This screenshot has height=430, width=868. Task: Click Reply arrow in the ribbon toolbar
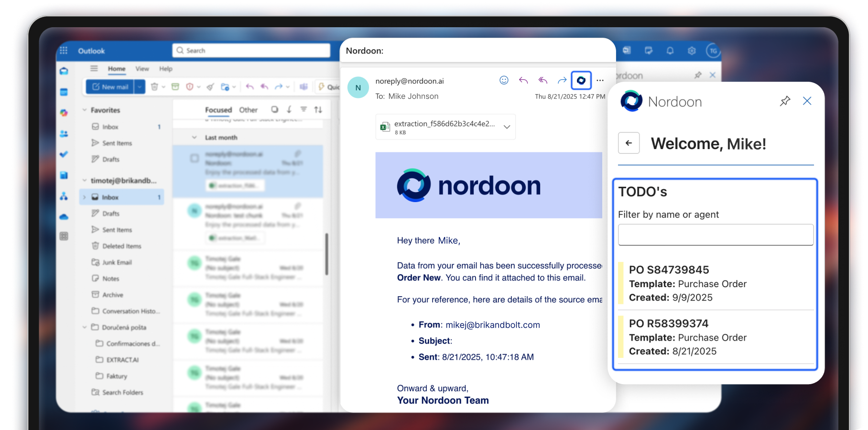[x=250, y=86]
